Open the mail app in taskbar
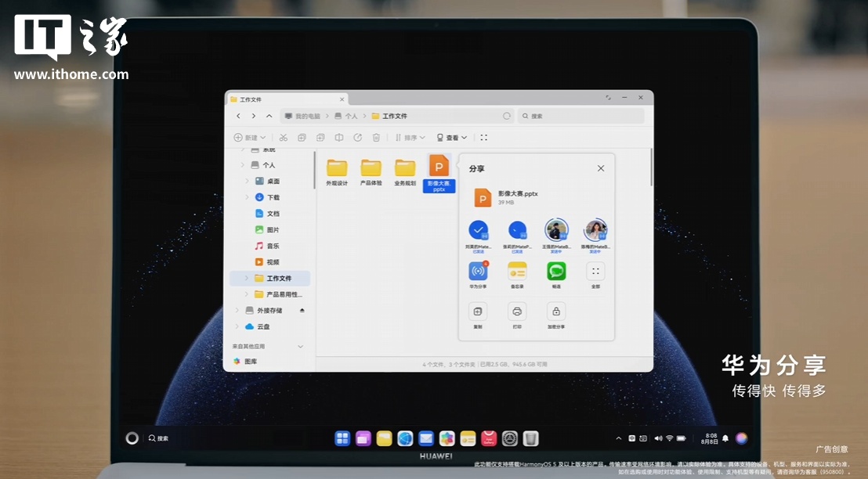Screen dimensions: 868x479 [426, 438]
